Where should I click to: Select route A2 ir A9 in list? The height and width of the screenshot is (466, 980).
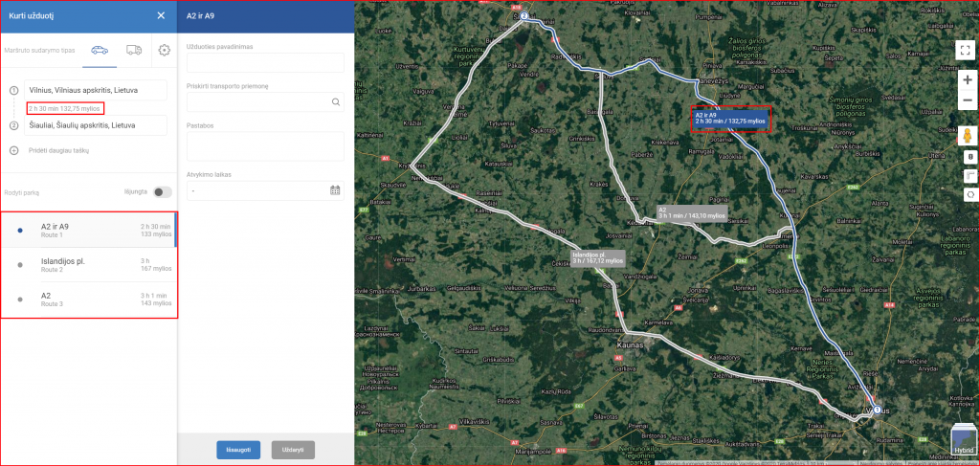pyautogui.click(x=89, y=230)
